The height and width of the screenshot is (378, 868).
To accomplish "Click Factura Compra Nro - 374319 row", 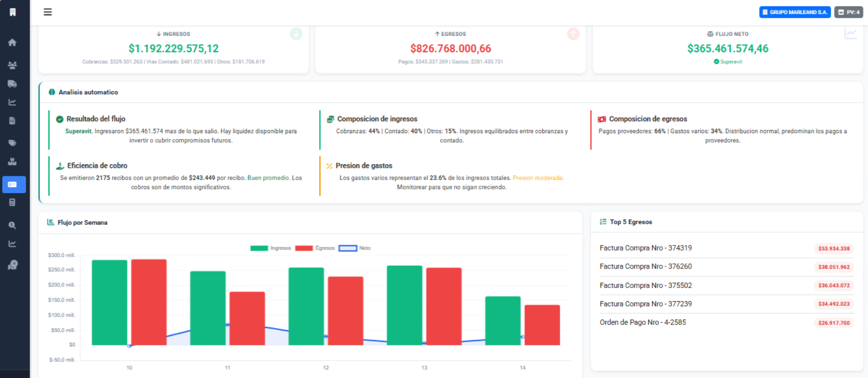I will click(x=726, y=248).
